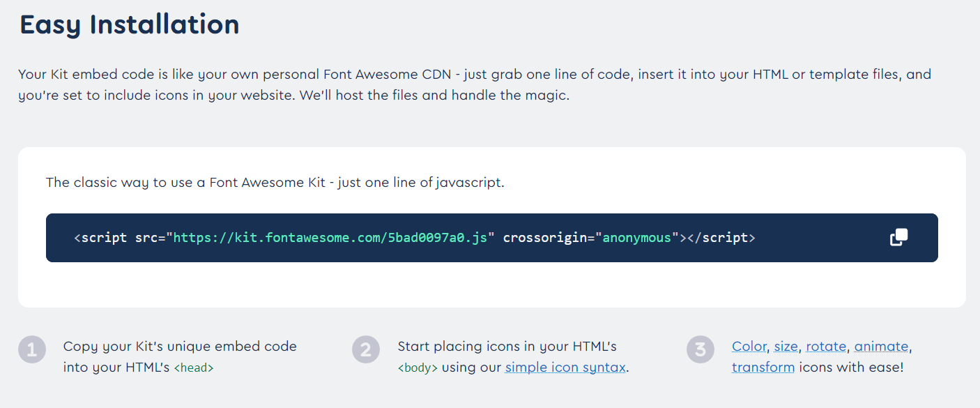
Task: Follow the animate link
Action: pyautogui.click(x=881, y=347)
